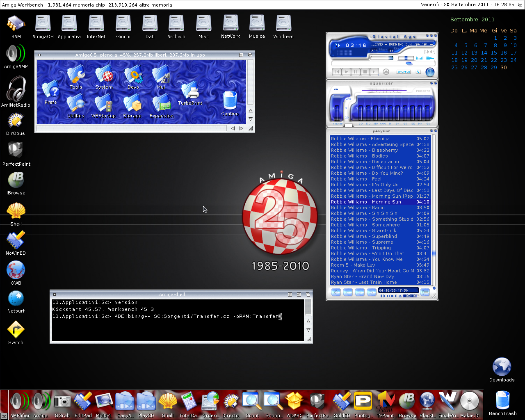Launch AmiNetRadio from the desktop
Screen dimensions: 525x420
pyautogui.click(x=16, y=89)
